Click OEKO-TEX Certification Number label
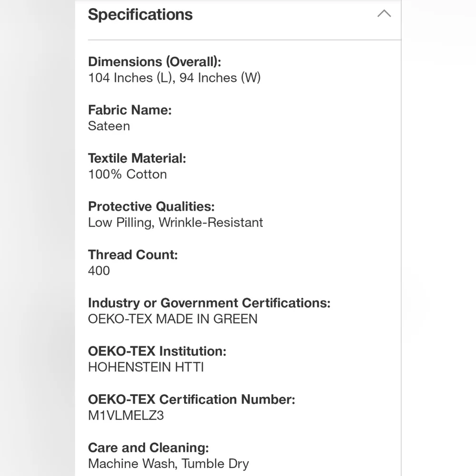Viewport: 476px width, 476px height. tap(191, 399)
